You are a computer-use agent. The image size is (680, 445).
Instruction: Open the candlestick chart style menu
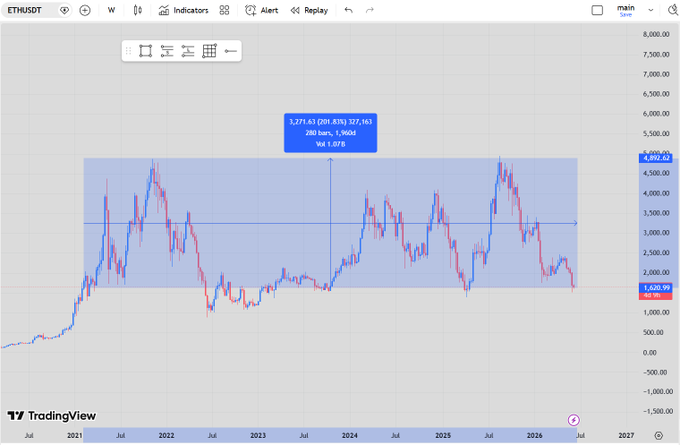tap(137, 10)
